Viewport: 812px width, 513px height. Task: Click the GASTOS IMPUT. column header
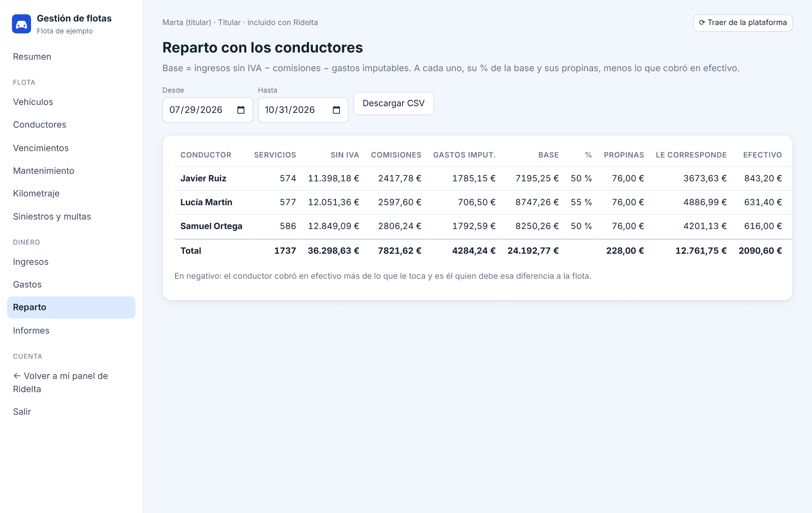(x=464, y=155)
